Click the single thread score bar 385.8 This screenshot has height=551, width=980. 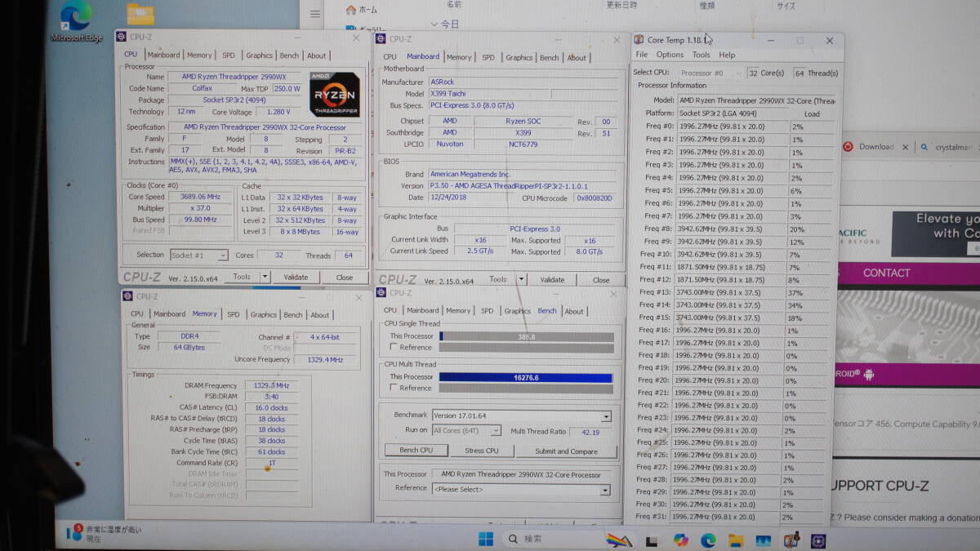pos(526,336)
